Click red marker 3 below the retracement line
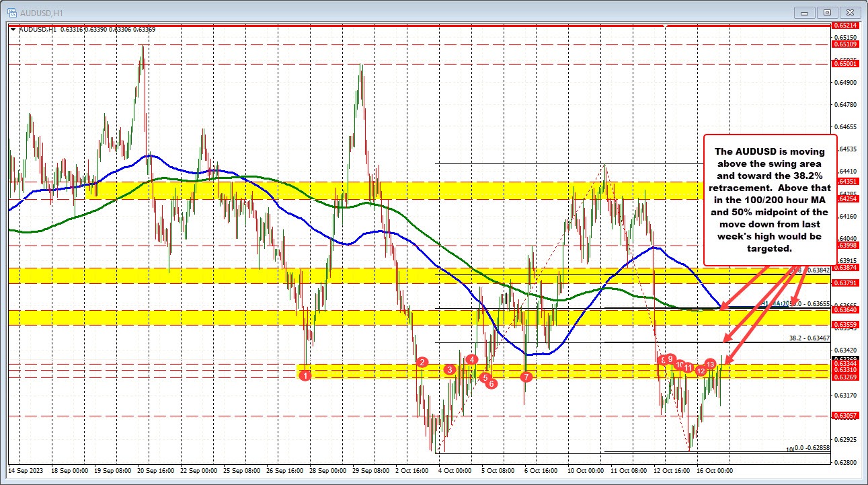868x485 pixels. point(449,369)
